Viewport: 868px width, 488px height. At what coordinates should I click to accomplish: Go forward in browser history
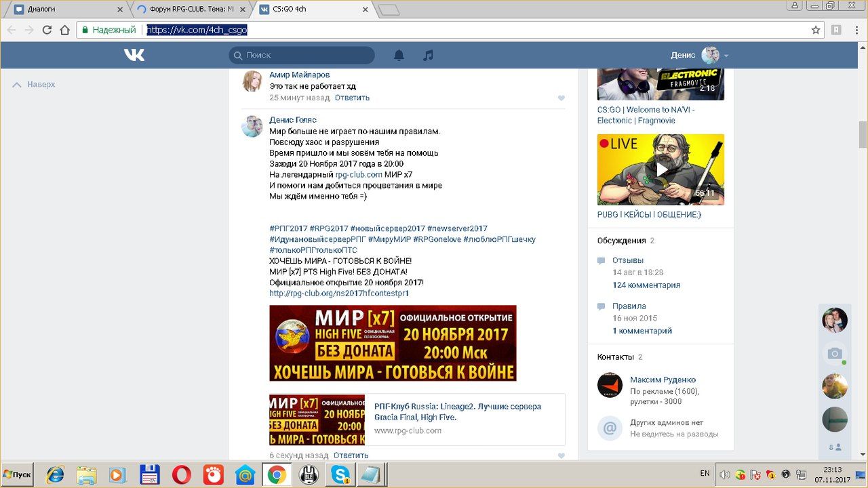pos(29,30)
